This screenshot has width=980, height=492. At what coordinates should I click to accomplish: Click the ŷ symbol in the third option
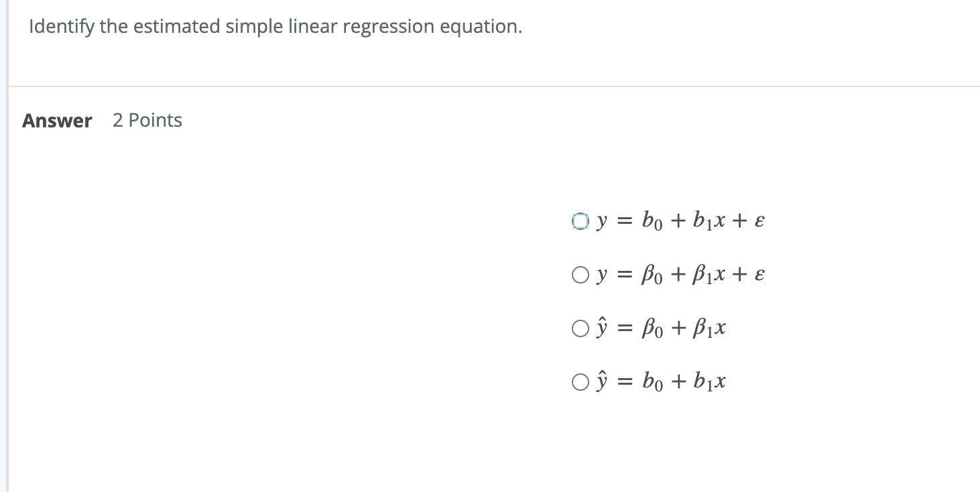[601, 328]
